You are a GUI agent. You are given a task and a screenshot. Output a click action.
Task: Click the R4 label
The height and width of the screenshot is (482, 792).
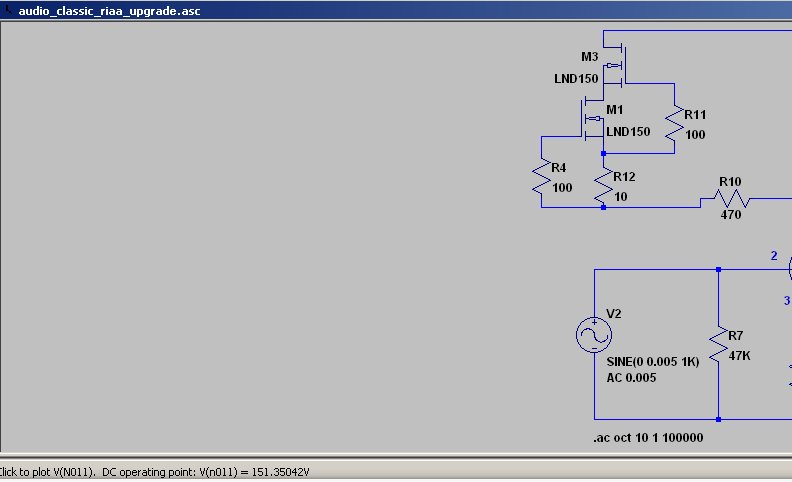tap(559, 168)
